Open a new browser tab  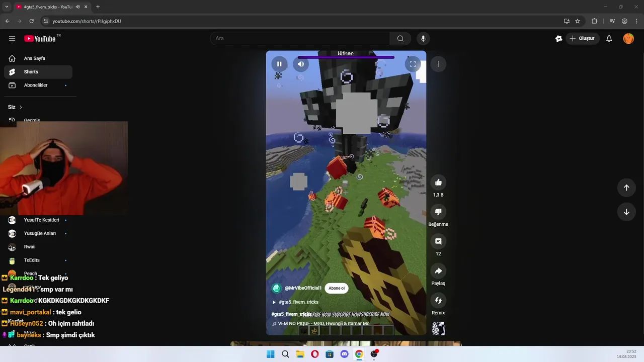pos(98,7)
